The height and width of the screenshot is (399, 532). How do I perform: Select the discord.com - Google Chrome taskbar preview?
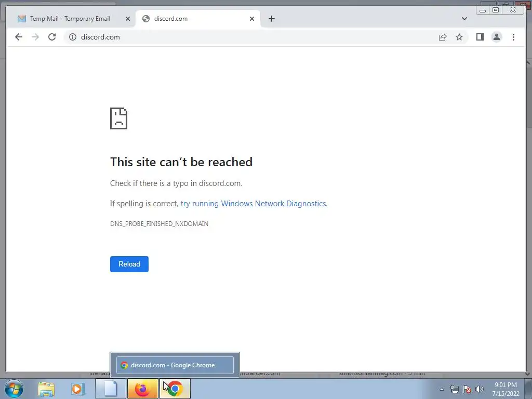point(175,365)
